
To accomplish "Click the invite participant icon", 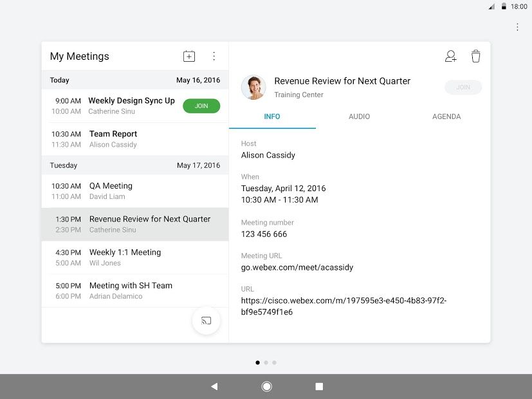I will (x=450, y=56).
